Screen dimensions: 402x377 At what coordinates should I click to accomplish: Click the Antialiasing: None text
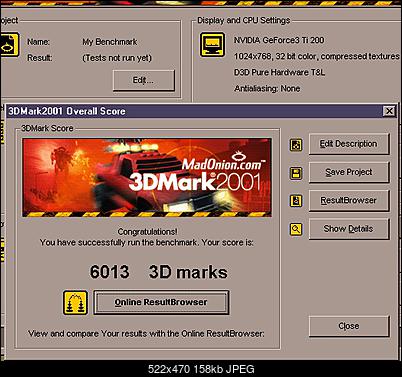pyautogui.click(x=267, y=89)
